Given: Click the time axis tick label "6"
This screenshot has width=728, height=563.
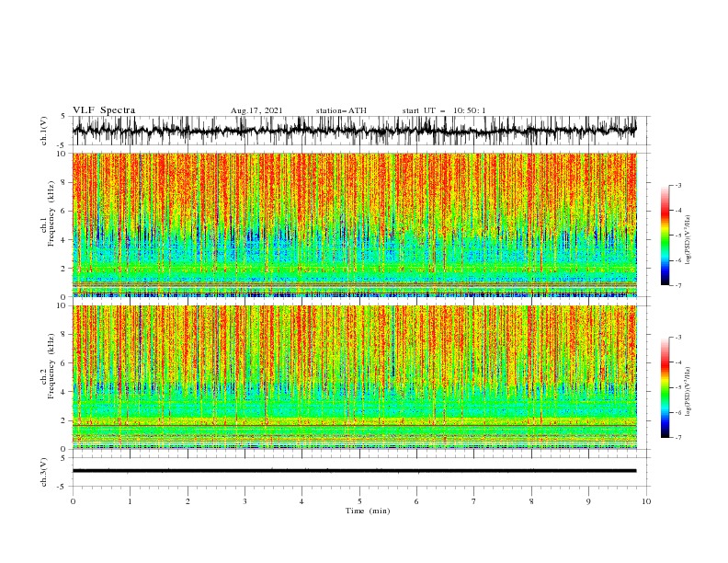Looking at the screenshot, I should click(416, 501).
